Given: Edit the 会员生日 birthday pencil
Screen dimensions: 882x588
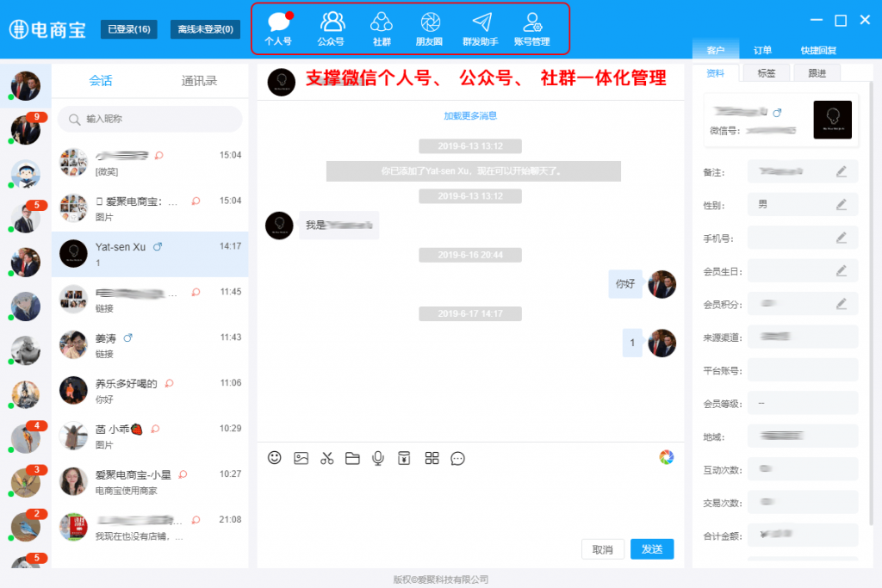Looking at the screenshot, I should point(841,271).
